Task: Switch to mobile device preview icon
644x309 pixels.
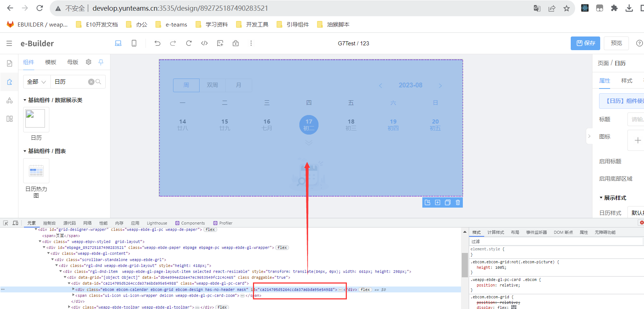Action: (x=134, y=43)
